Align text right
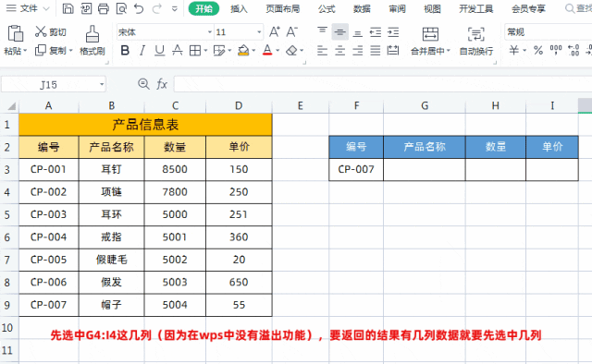 [x=358, y=50]
